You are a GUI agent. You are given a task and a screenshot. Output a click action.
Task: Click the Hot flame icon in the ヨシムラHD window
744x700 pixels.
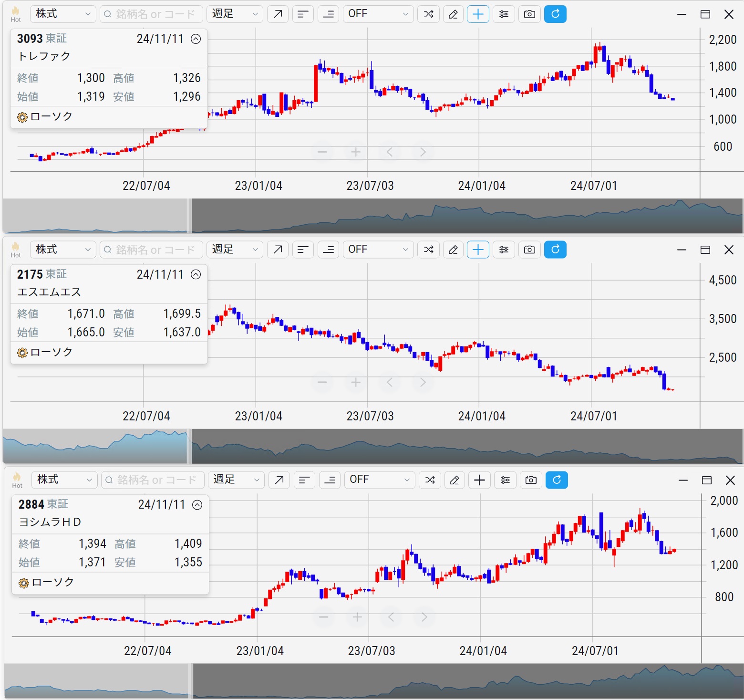[17, 480]
